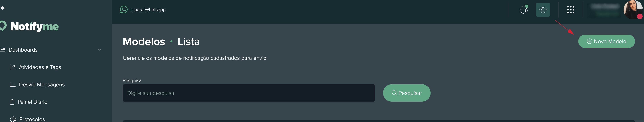Focus the Digite sua pesquisa field

coord(249,93)
